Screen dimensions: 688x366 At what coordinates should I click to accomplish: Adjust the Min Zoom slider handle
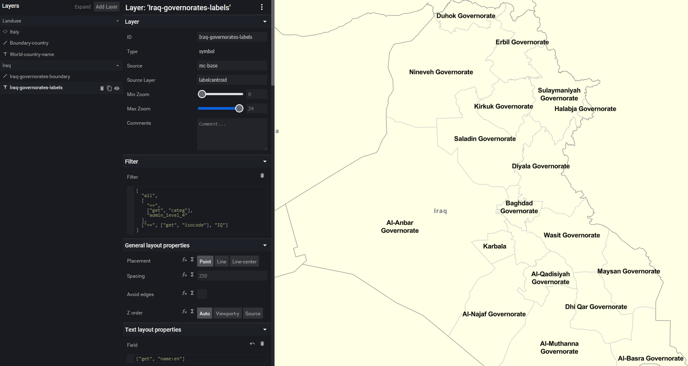202,94
